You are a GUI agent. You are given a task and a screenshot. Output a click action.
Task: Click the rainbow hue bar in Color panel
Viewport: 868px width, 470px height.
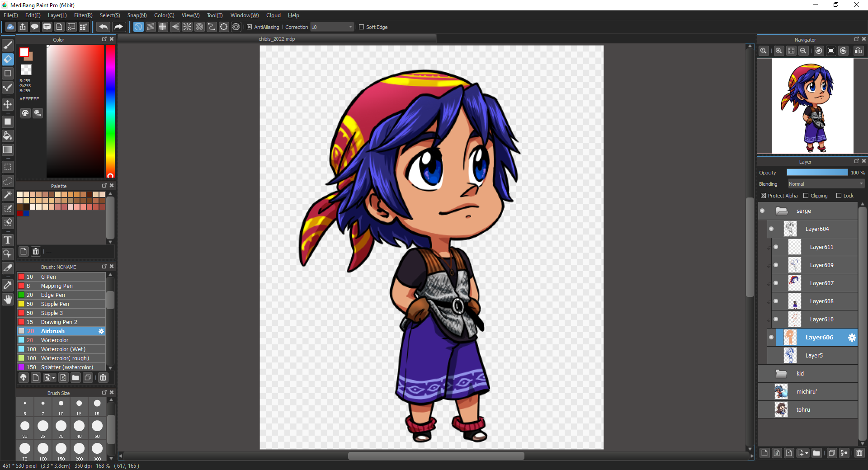point(110,111)
